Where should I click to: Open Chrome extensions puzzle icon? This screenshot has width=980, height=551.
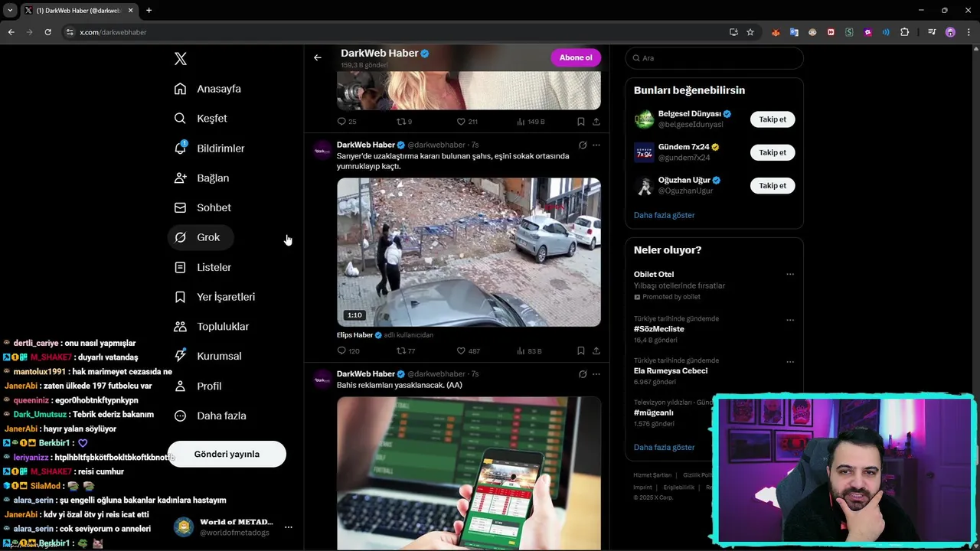(904, 32)
